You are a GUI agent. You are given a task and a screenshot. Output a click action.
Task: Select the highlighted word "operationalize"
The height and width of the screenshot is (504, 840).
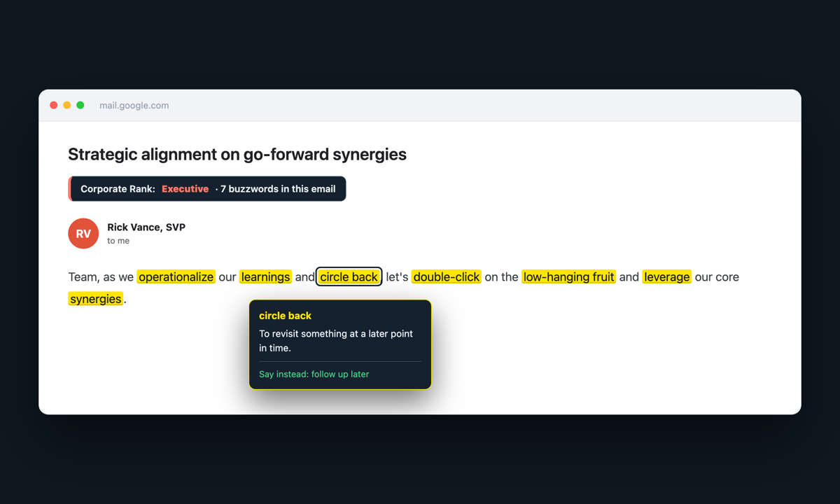pyautogui.click(x=176, y=277)
